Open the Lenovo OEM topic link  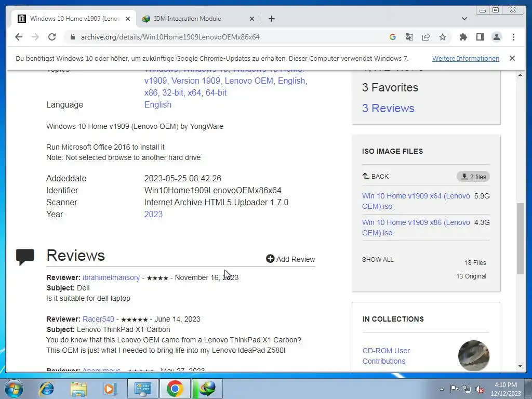[x=249, y=81]
